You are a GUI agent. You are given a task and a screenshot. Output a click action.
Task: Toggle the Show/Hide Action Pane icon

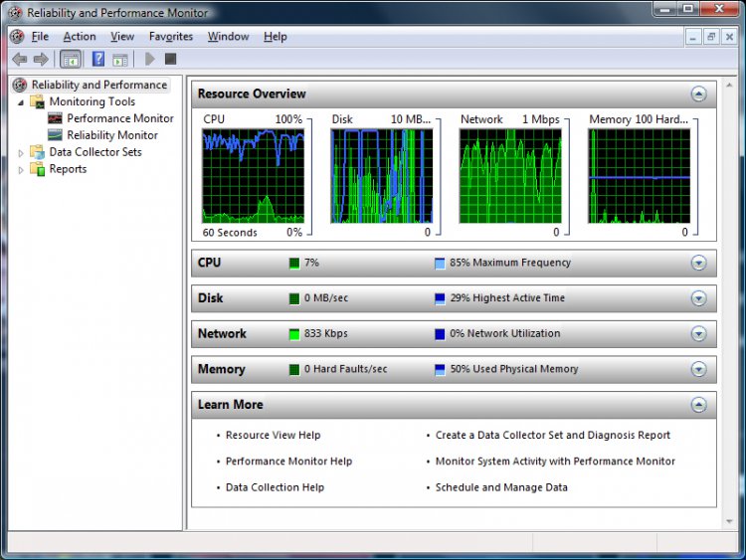[x=120, y=60]
